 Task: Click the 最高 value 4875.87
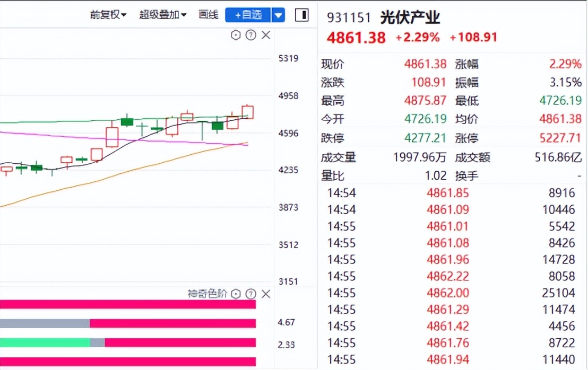[425, 101]
